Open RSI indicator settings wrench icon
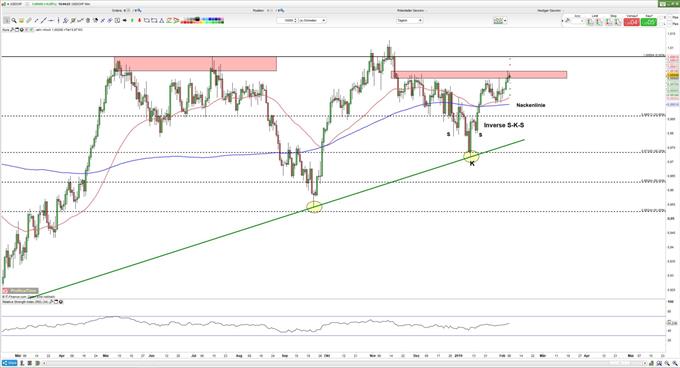Screen dimensions: 680x368 [51, 302]
